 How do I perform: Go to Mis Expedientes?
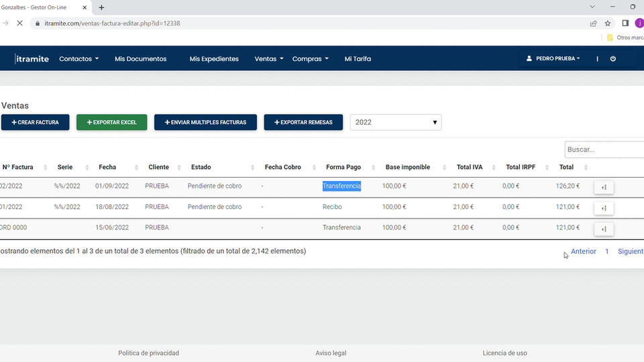(x=214, y=59)
